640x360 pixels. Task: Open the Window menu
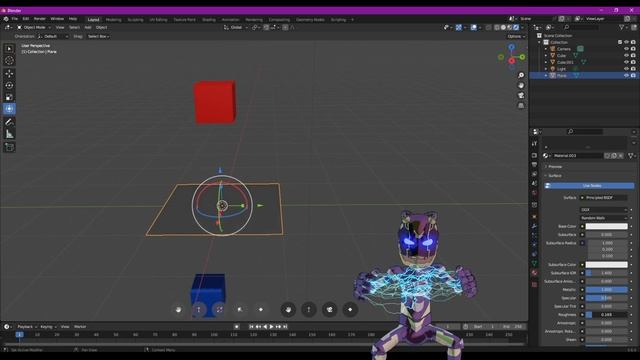[x=57, y=19]
